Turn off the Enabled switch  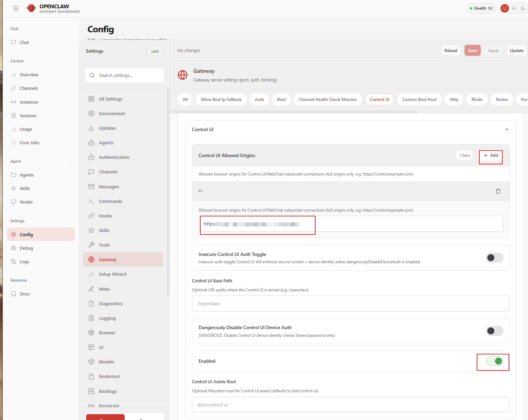494,361
